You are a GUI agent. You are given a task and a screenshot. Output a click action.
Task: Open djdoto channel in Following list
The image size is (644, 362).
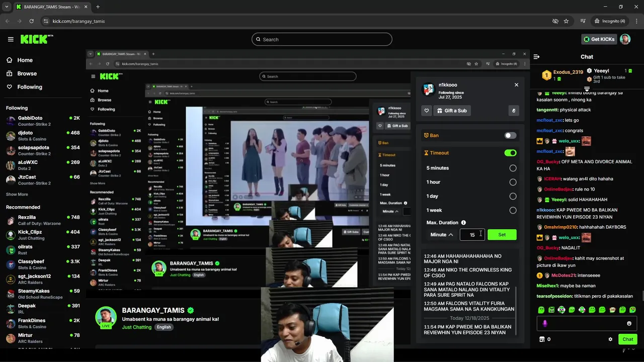coord(43,136)
